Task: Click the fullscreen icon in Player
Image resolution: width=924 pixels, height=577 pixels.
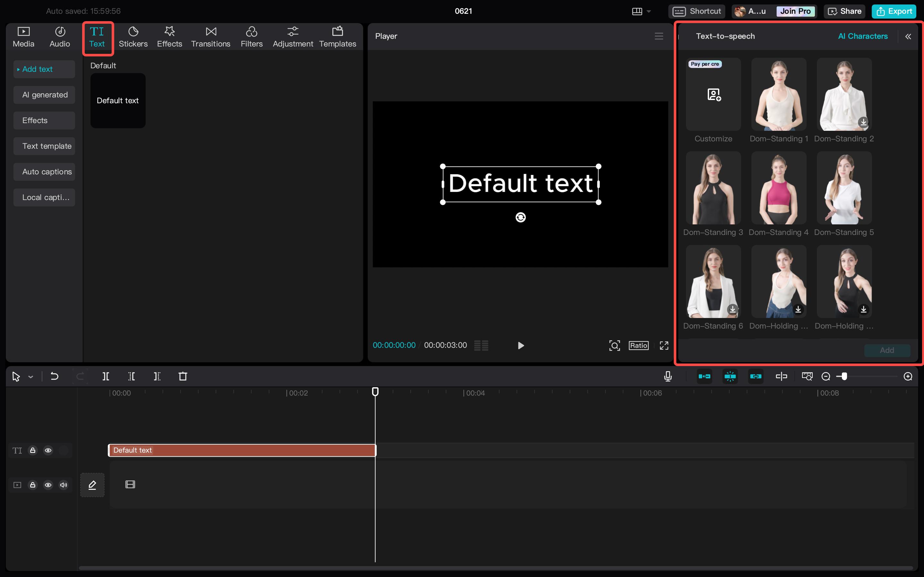Action: coord(664,345)
